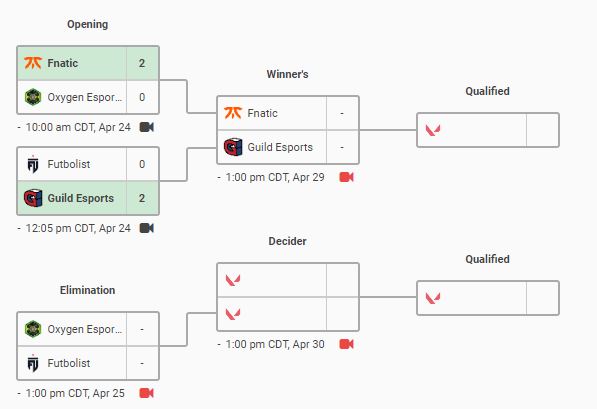This screenshot has width=597, height=409.
Task: Open the Apr 24 10:00 am match video
Action: point(147,127)
